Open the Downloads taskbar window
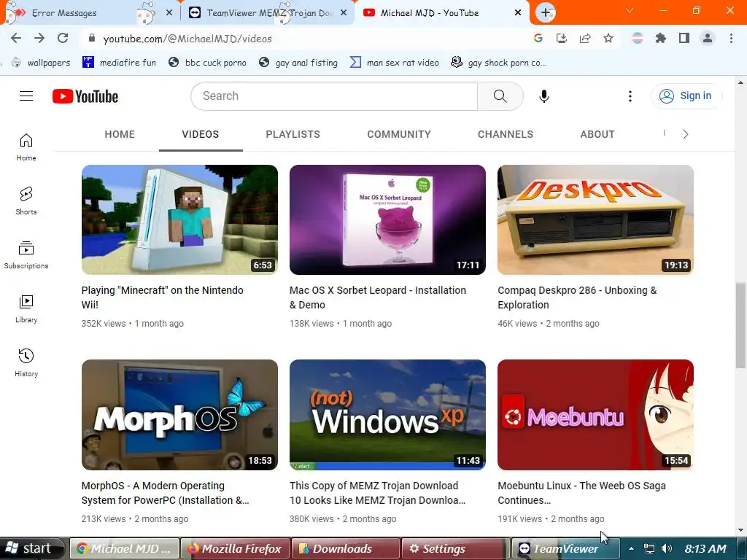The image size is (747, 560). pos(345,548)
